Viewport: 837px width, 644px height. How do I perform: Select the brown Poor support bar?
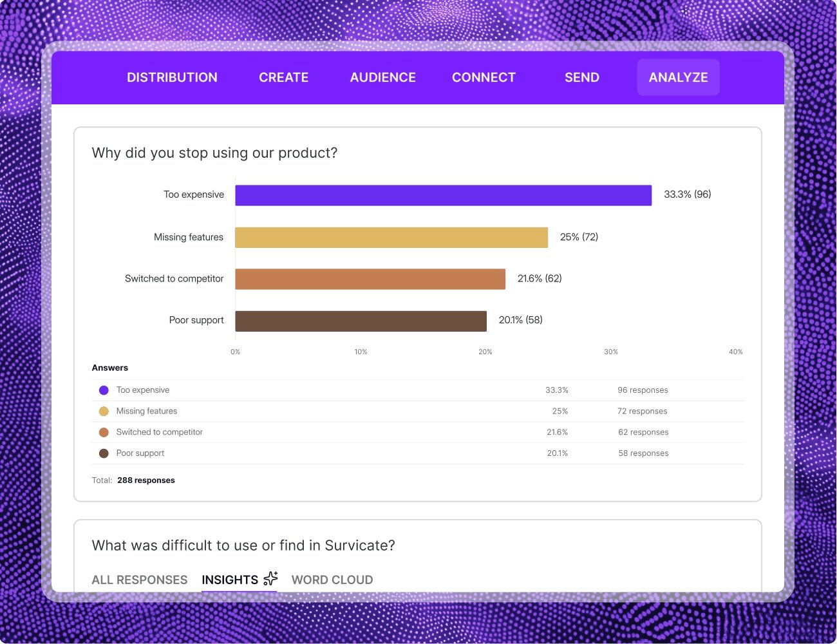(361, 321)
